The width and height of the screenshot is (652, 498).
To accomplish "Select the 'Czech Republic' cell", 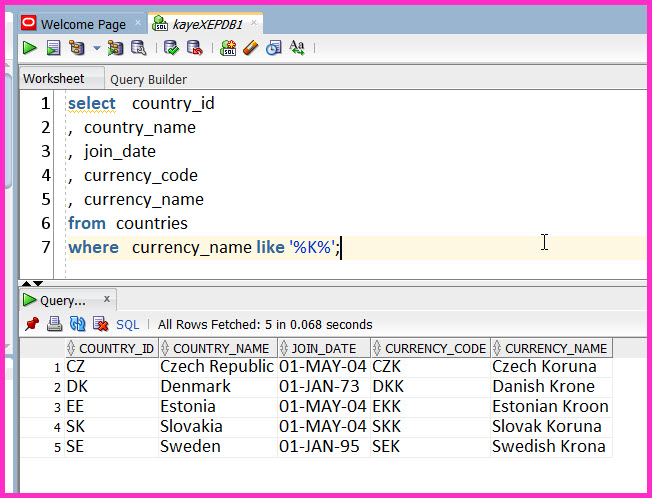I will pos(217,367).
